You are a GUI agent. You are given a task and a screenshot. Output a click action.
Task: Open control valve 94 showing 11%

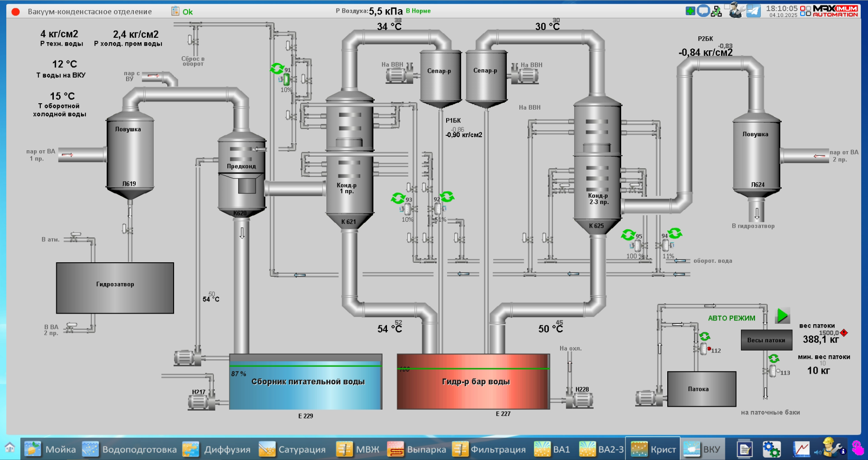666,246
